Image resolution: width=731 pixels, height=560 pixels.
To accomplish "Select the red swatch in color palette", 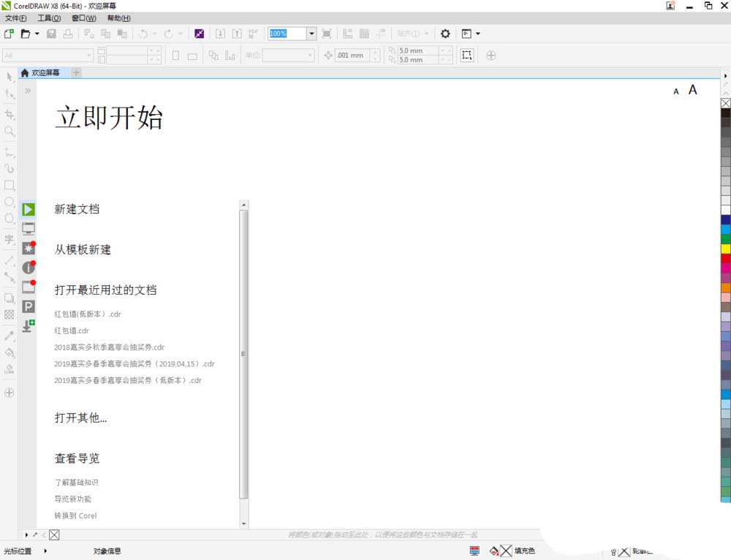I will pyautogui.click(x=726, y=258).
